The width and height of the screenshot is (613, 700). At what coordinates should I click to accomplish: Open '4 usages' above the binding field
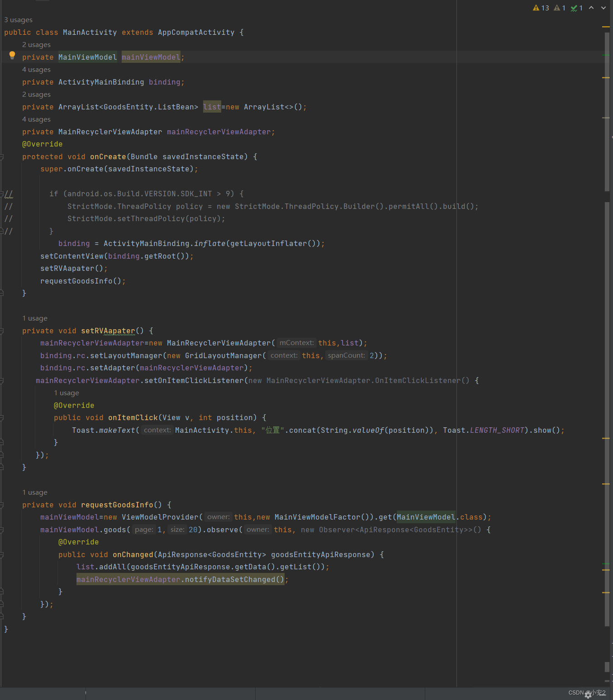[x=36, y=69]
